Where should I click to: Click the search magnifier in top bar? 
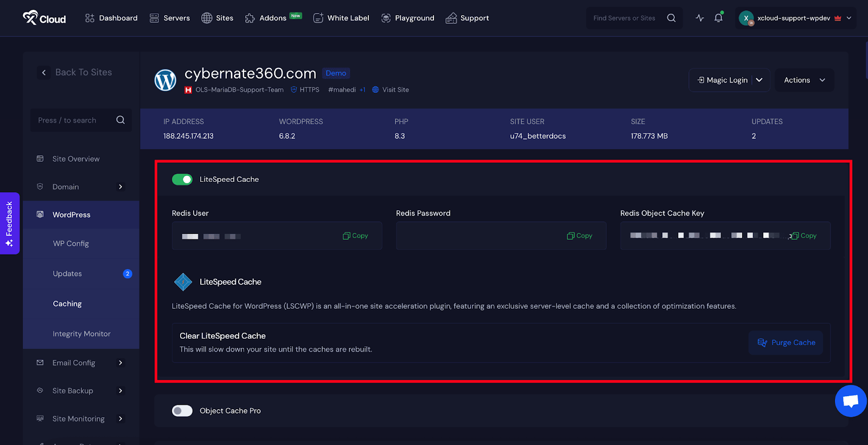click(671, 18)
